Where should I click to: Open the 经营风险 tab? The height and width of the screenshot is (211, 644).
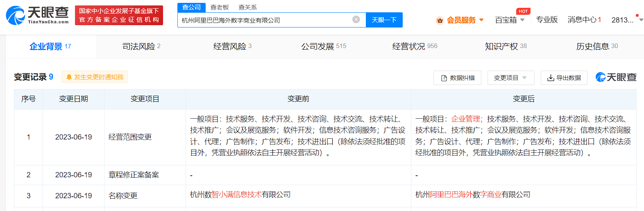click(x=233, y=46)
